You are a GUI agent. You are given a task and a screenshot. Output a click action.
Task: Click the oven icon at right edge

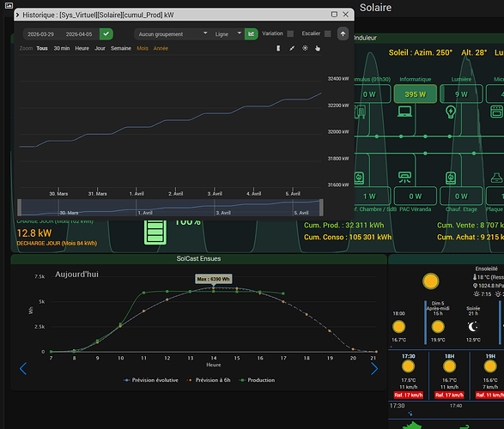(x=496, y=112)
